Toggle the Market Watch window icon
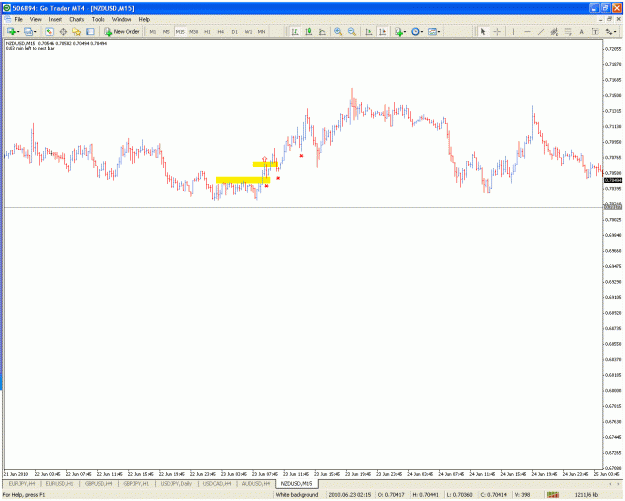Viewport: 625px width, 501px height. point(49,31)
